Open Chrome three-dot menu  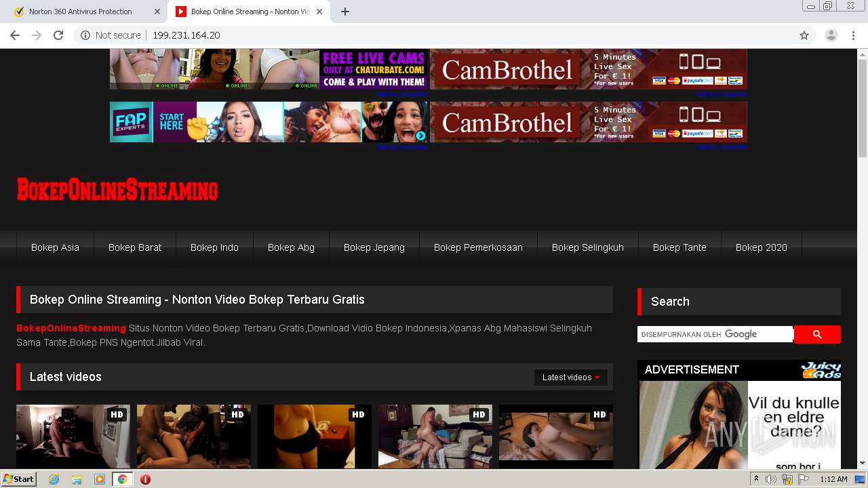click(854, 35)
